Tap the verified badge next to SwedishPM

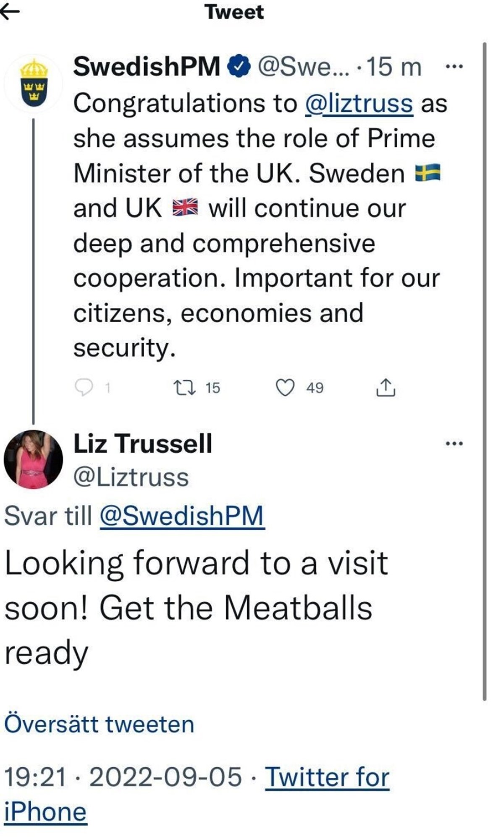(x=239, y=66)
